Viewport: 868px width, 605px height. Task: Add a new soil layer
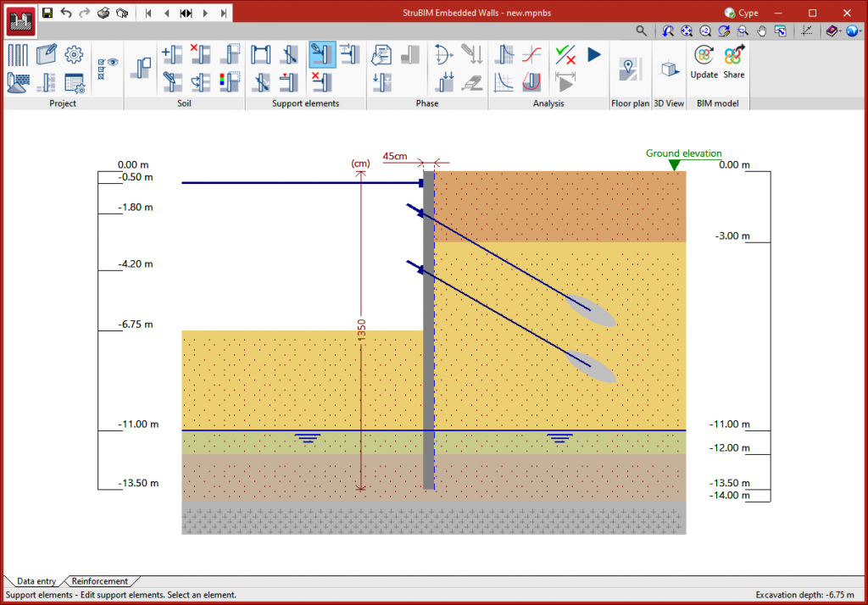click(171, 55)
